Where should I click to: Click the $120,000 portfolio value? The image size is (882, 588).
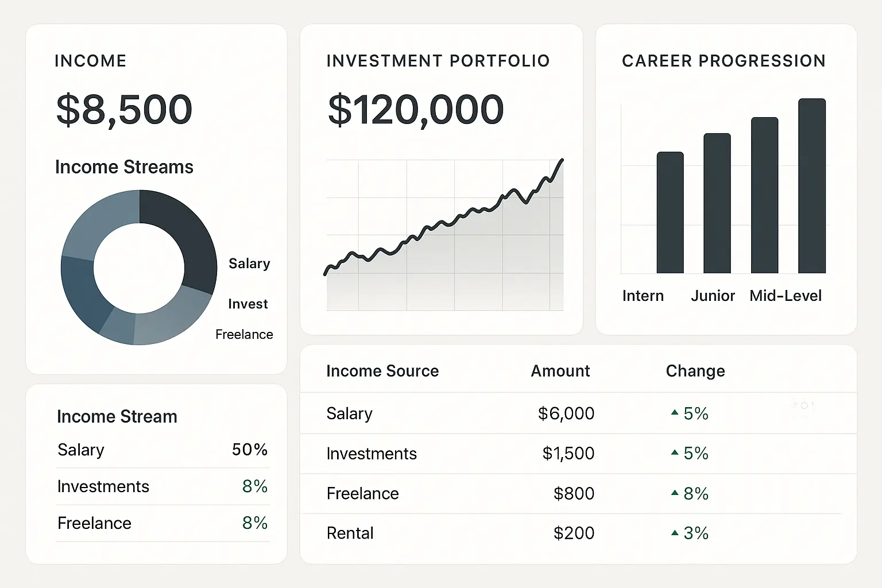click(x=416, y=109)
